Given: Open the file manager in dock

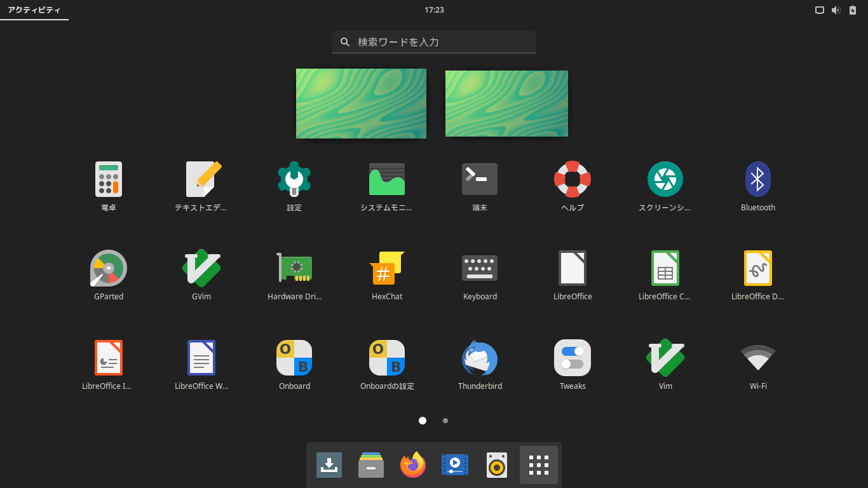Looking at the screenshot, I should pos(371,465).
